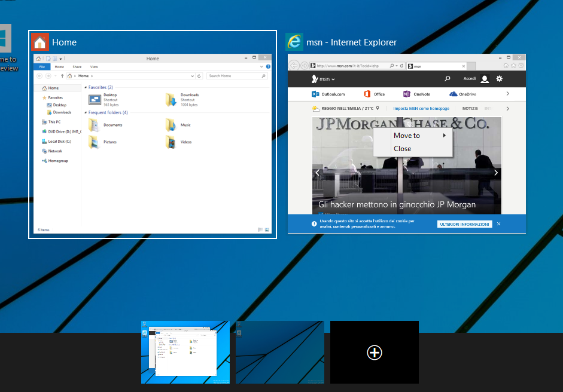563x392 pixels.
Task: Open the IE home page icon
Action: (x=506, y=65)
